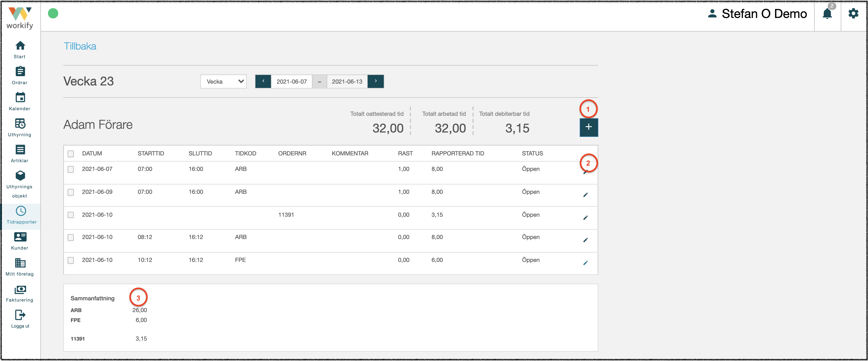Click the workify logo
Image resolution: width=868 pixels, height=361 pixels.
point(20,18)
